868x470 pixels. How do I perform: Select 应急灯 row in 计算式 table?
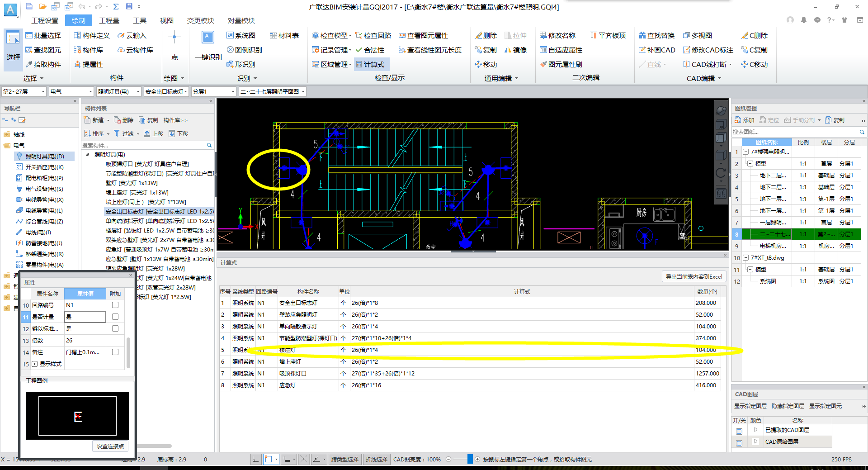tap(470, 385)
